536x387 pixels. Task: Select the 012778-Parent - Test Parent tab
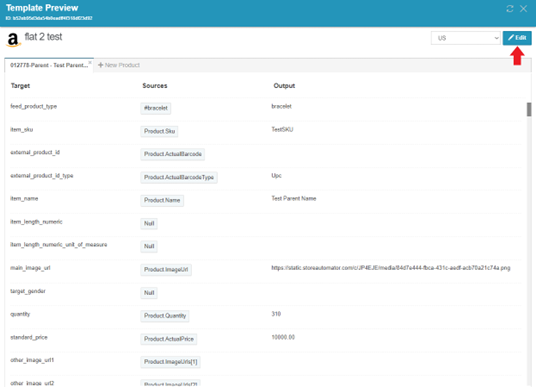49,65
